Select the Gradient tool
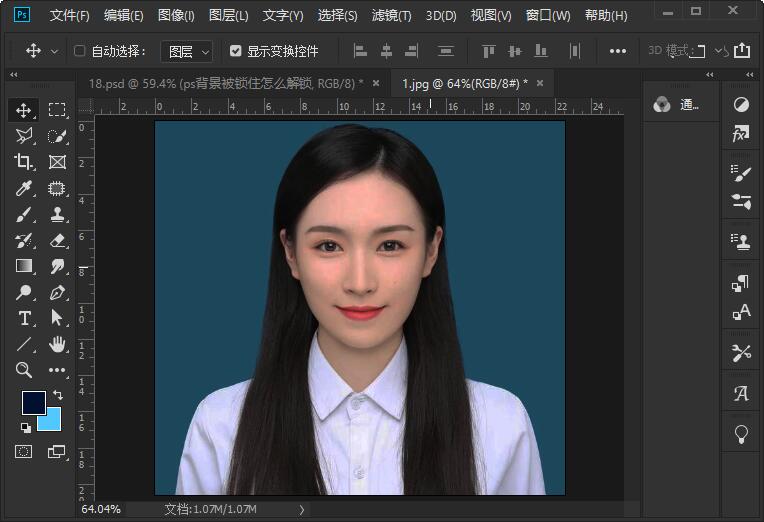The image size is (764, 522). click(23, 266)
